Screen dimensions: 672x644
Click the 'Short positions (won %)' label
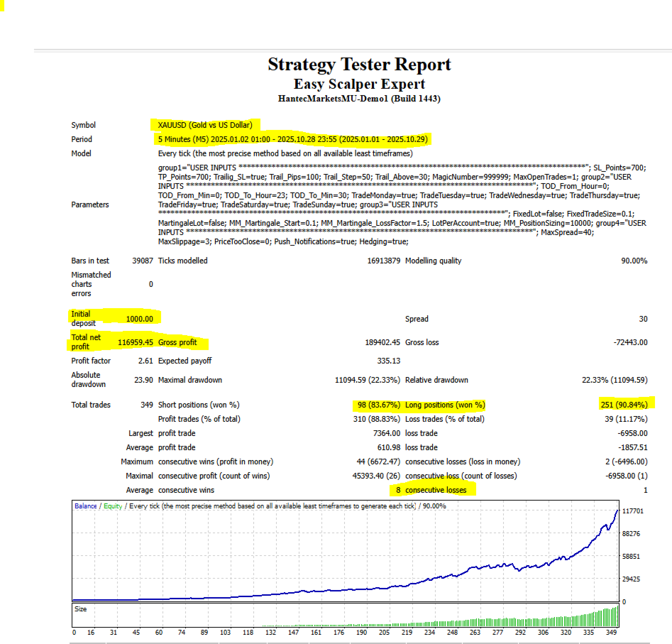click(x=199, y=405)
